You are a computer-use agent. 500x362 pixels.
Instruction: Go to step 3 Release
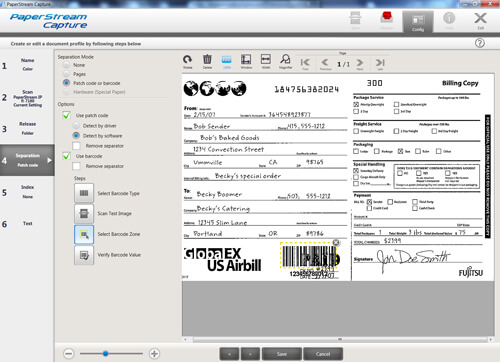[x=27, y=128]
